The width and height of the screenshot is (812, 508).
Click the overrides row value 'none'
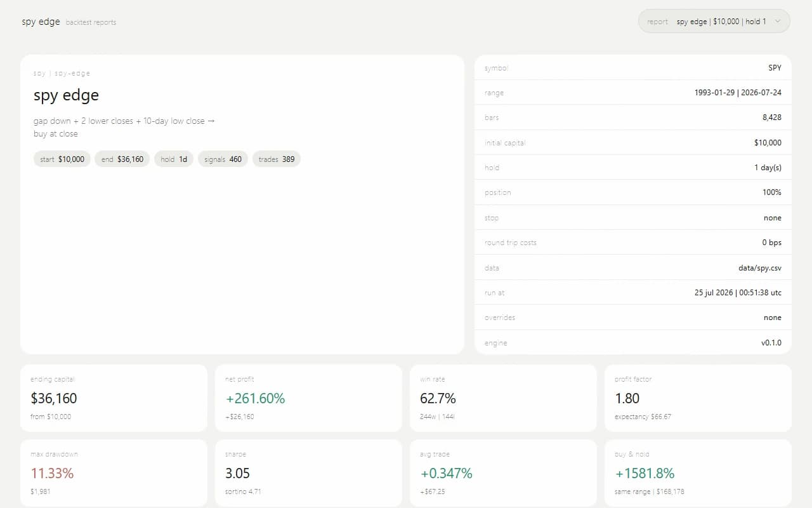[x=773, y=317]
